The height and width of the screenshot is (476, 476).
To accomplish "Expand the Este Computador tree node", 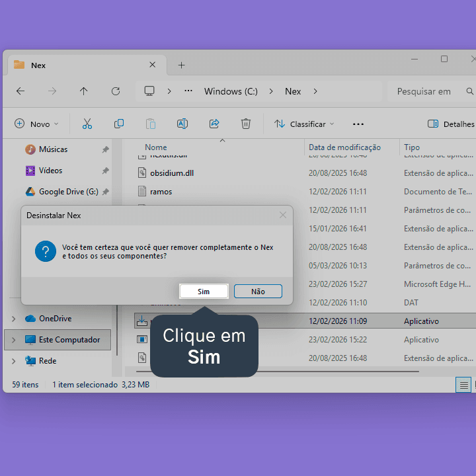I will click(x=13, y=340).
